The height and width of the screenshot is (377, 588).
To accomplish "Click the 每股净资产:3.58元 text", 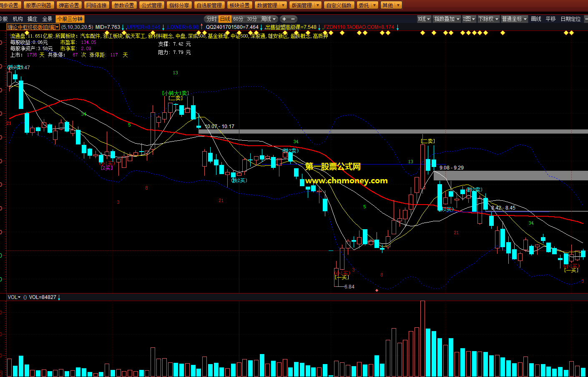I will [x=31, y=49].
